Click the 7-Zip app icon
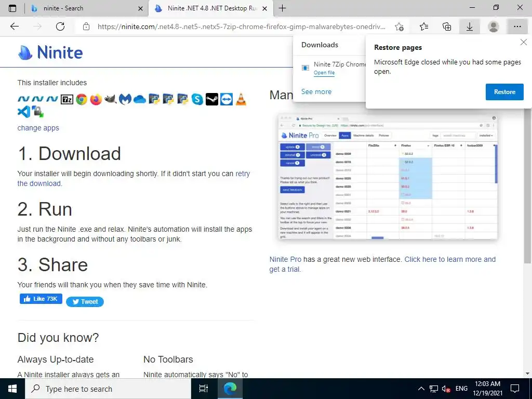The height and width of the screenshot is (399, 532). (x=67, y=99)
